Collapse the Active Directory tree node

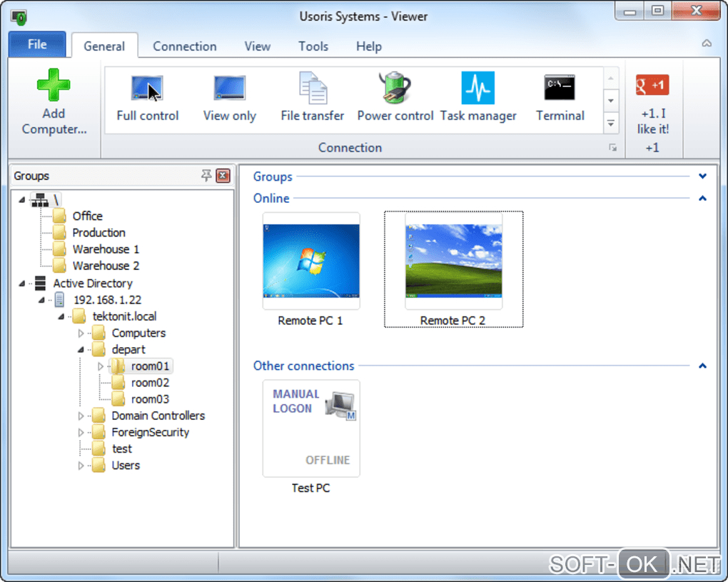[x=21, y=284]
